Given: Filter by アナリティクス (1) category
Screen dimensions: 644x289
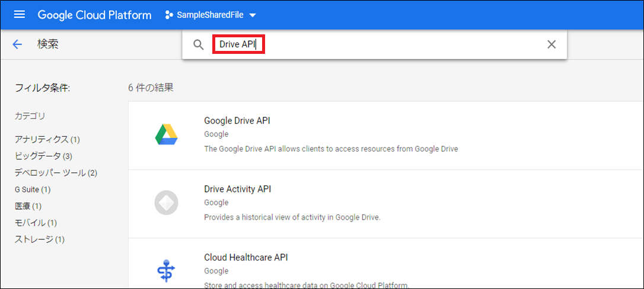Looking at the screenshot, I should [x=47, y=139].
